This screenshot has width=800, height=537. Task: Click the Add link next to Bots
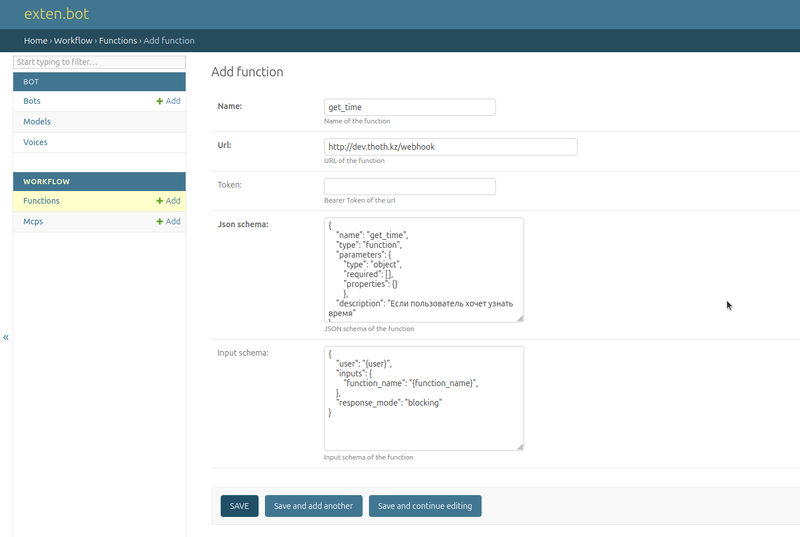pyautogui.click(x=168, y=101)
